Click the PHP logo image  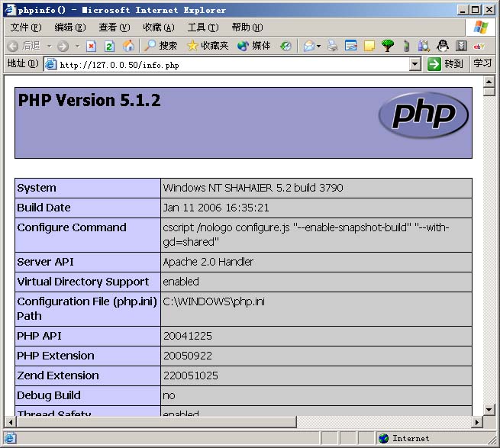tap(423, 115)
